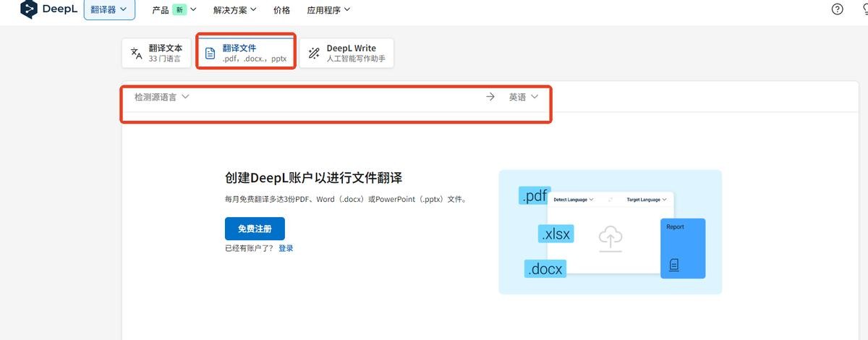868x340 pixels.
Task: Expand the 翻译器 dropdown
Action: (109, 9)
